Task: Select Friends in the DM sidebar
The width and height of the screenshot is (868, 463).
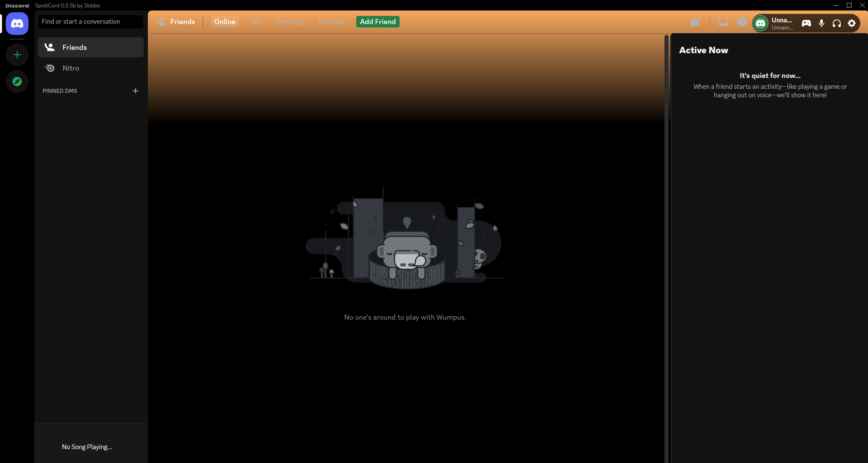Action: coord(75,47)
